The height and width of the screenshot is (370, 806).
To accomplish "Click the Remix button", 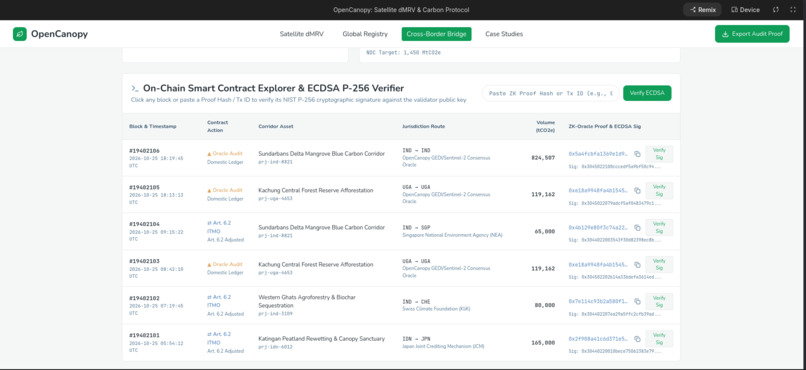I will (x=702, y=10).
